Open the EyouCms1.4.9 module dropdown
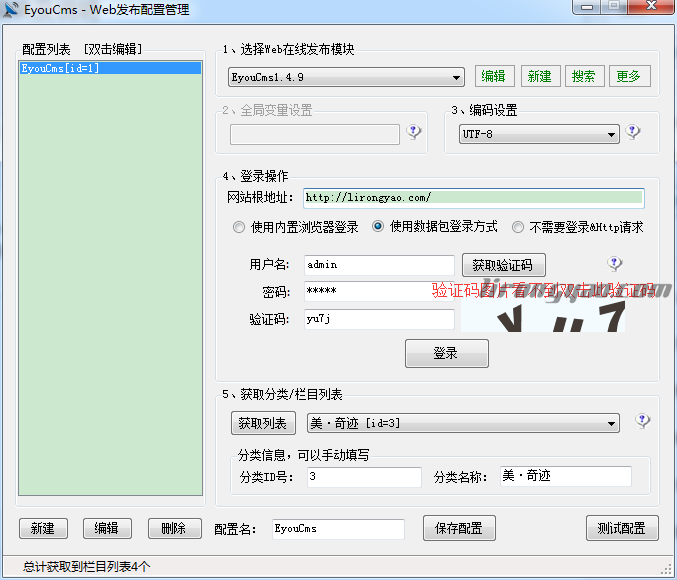Image resolution: width=677 pixels, height=580 pixels. [346, 77]
